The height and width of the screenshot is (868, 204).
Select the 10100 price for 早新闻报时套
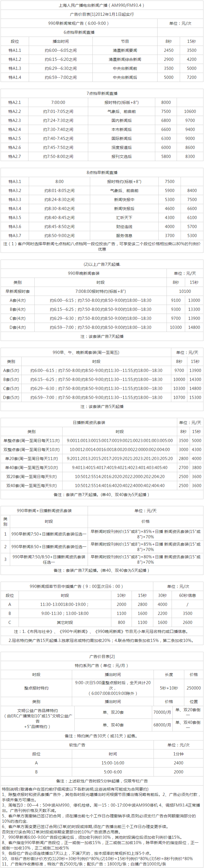(x=185, y=291)
